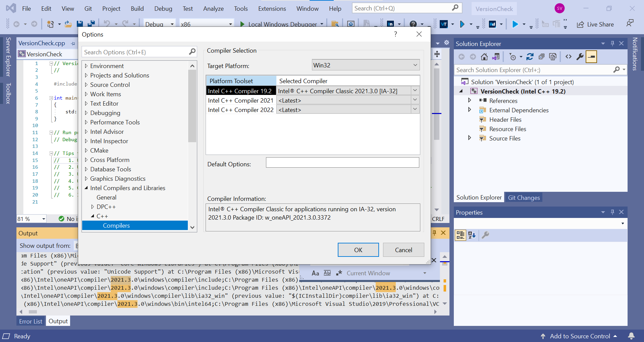This screenshot has width=644, height=342.
Task: Click the Live Share icon
Action: click(x=596, y=24)
